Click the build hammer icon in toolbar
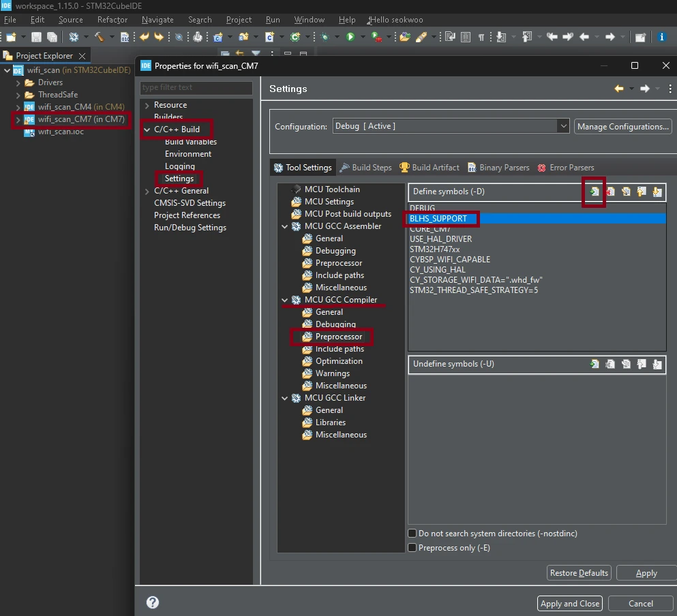The width and height of the screenshot is (677, 616). tap(99, 37)
